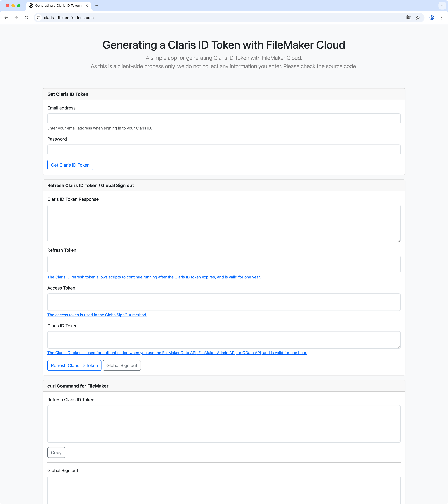Click the page heading Generating a Claris ID Token
The height and width of the screenshot is (504, 448).
224,45
